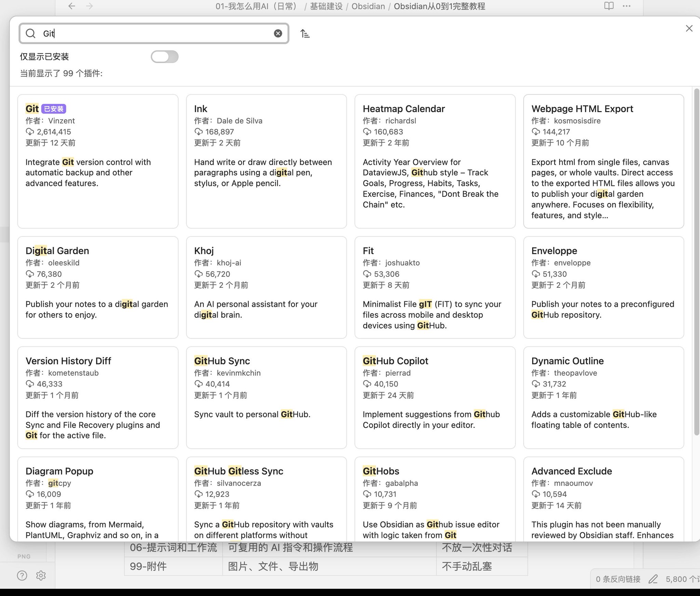Open the Khoj plugin card
The image size is (700, 596).
[266, 287]
